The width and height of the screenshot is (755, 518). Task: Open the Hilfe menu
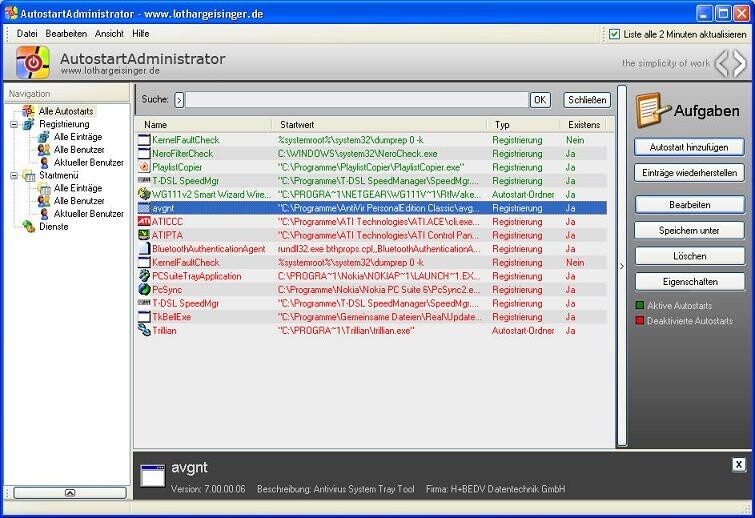click(141, 34)
